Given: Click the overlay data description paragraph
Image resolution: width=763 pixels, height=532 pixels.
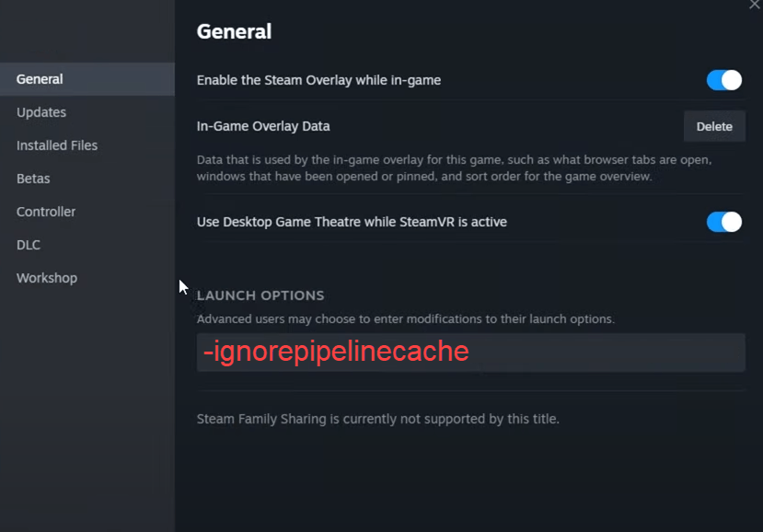Looking at the screenshot, I should click(453, 168).
